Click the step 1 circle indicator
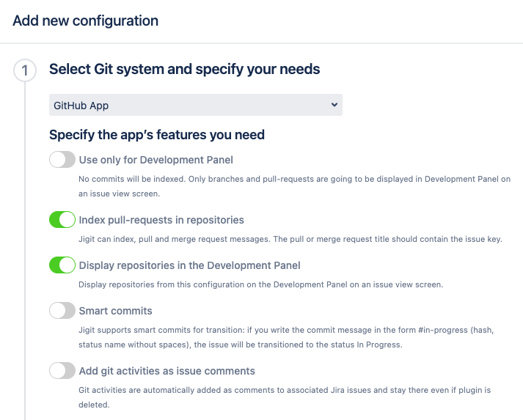 tap(25, 71)
